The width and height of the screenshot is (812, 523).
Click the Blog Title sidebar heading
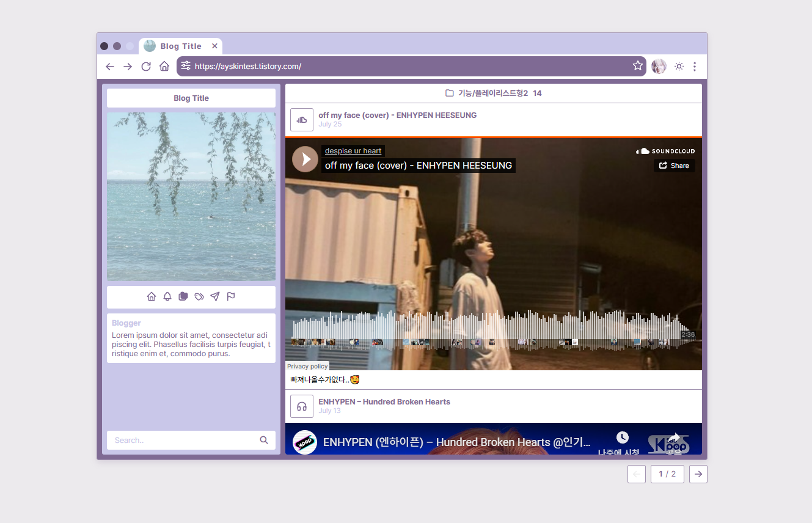[x=191, y=98]
